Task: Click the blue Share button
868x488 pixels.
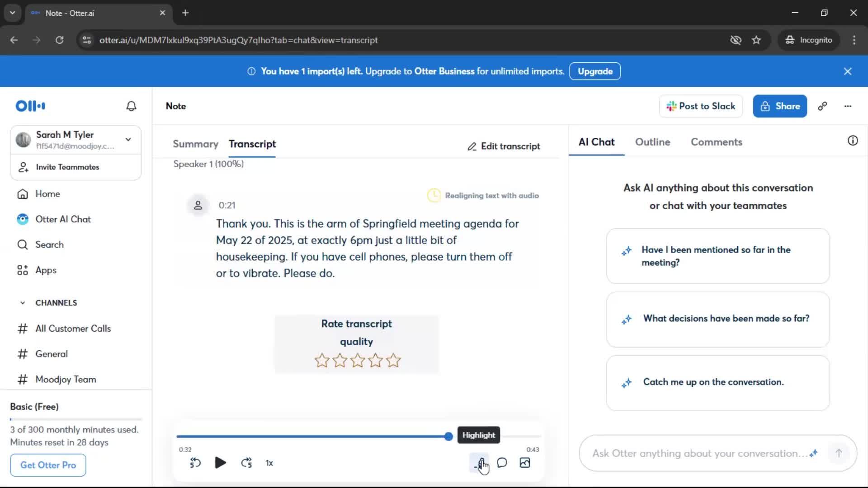Action: point(780,106)
